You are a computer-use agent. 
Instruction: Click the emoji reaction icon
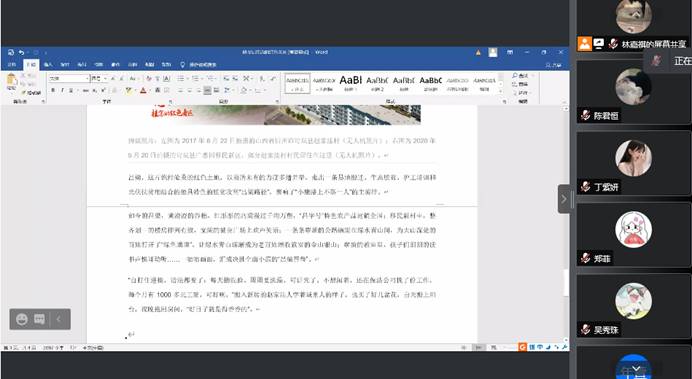click(22, 319)
